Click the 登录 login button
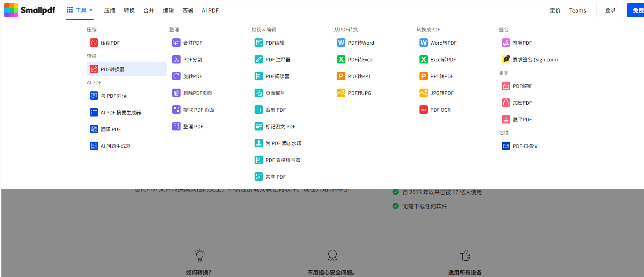 click(610, 10)
